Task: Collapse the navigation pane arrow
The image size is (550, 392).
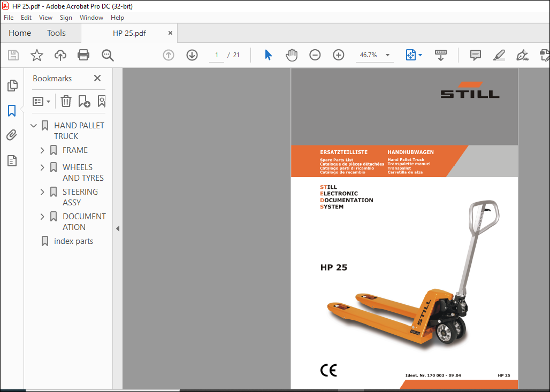Action: (118, 228)
